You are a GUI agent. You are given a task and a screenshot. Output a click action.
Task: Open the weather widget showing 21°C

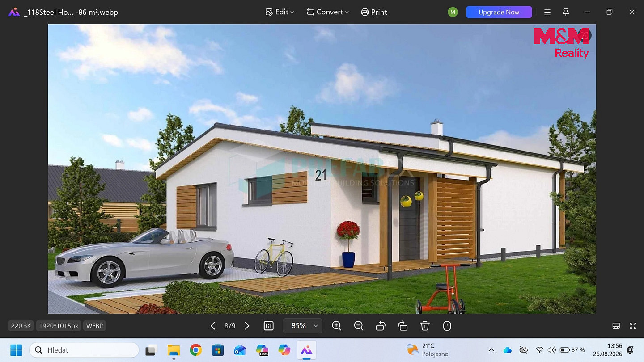(x=427, y=350)
